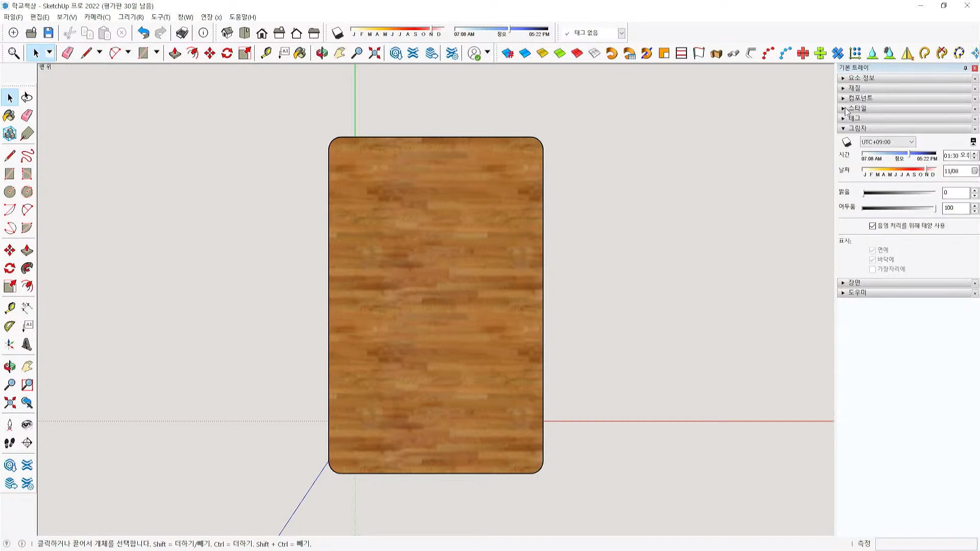980x551 pixels.
Task: Click the Zoom Extents icon in top toolbar
Action: pos(375,53)
